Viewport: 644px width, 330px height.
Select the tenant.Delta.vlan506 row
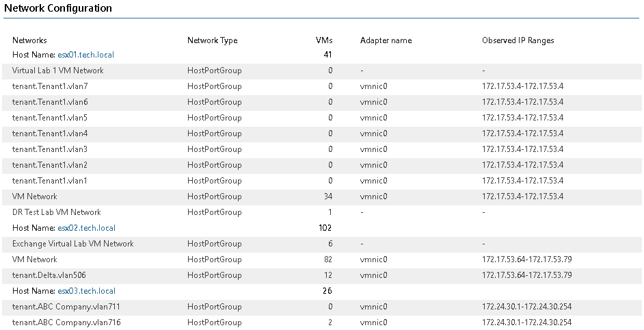coord(322,275)
